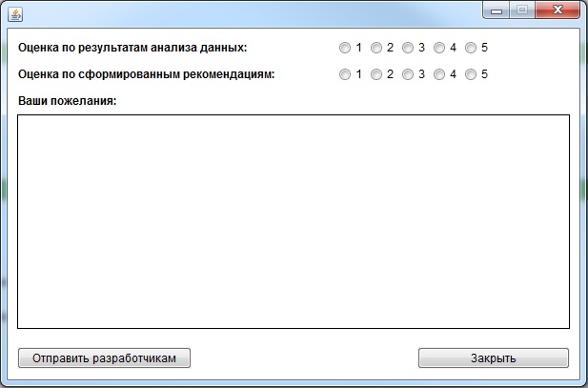Rate generated recommendations as 1
588x388 pixels.
(x=345, y=74)
